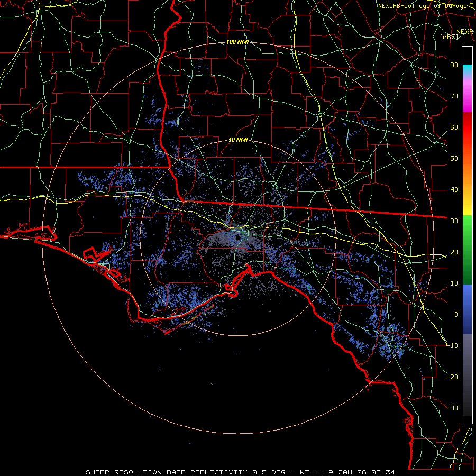Click the 40 dBZ scale value

pyautogui.click(x=454, y=190)
